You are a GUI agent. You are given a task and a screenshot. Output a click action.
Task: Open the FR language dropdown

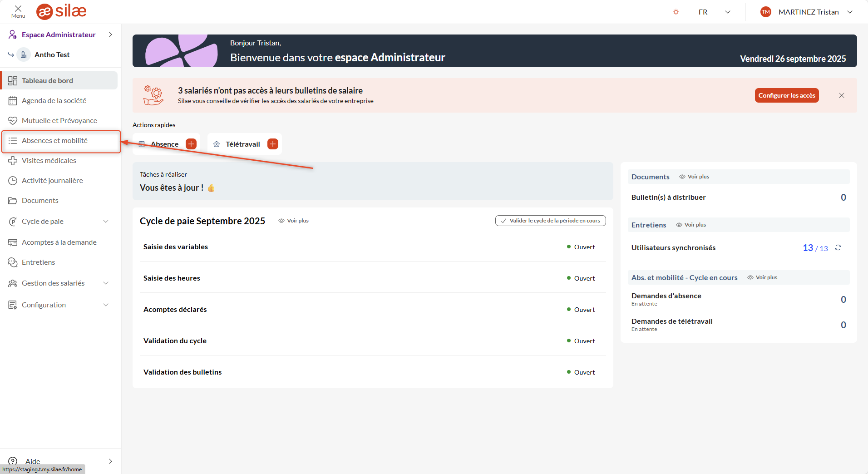[x=714, y=12]
